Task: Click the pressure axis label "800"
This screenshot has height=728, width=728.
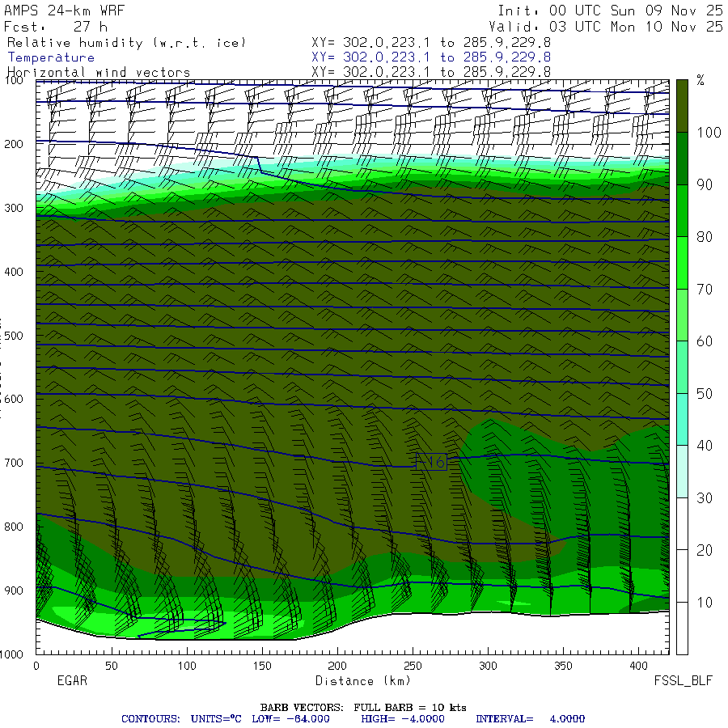Action: tap(14, 527)
